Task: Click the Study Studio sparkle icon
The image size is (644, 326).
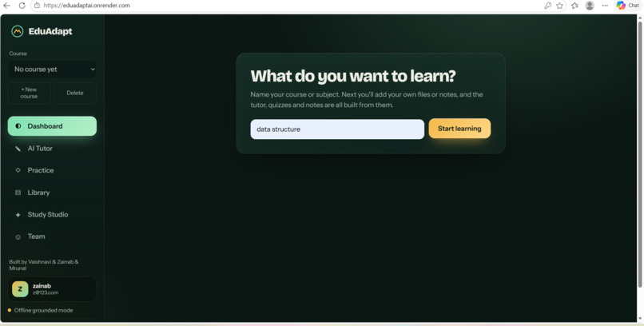Action: 18,215
